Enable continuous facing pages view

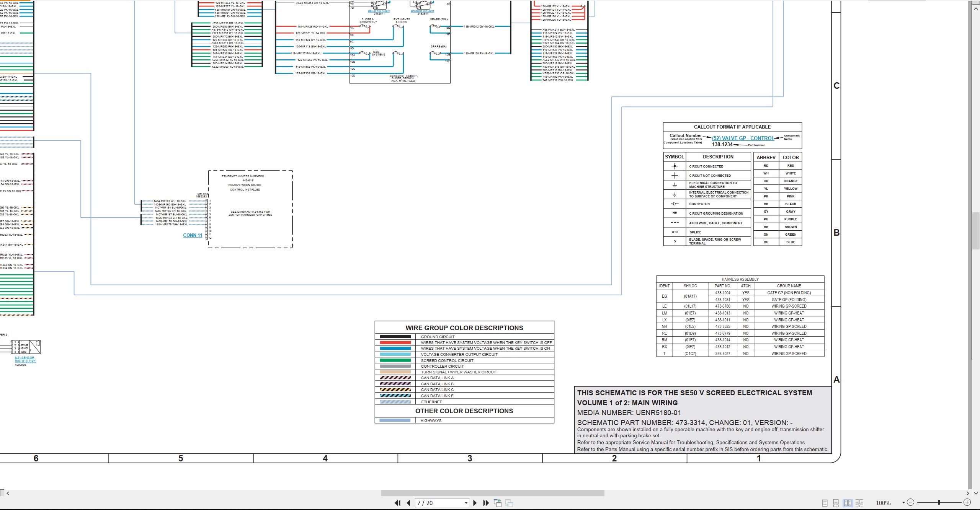point(859,503)
